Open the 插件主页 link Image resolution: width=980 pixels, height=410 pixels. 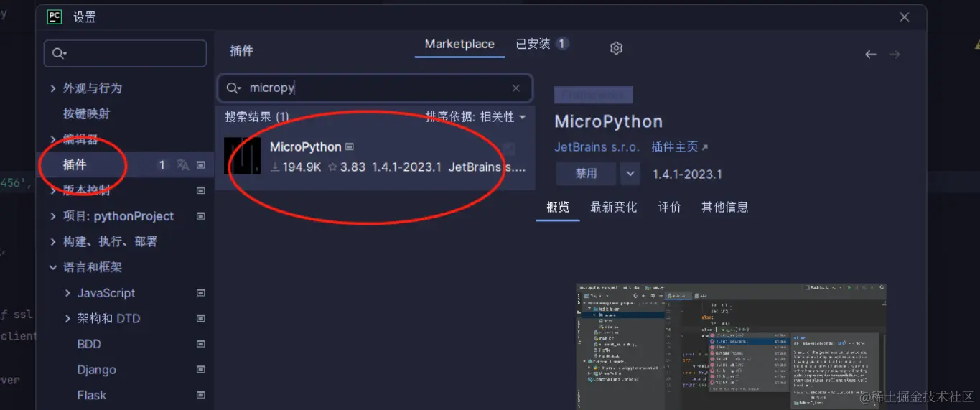tap(679, 146)
